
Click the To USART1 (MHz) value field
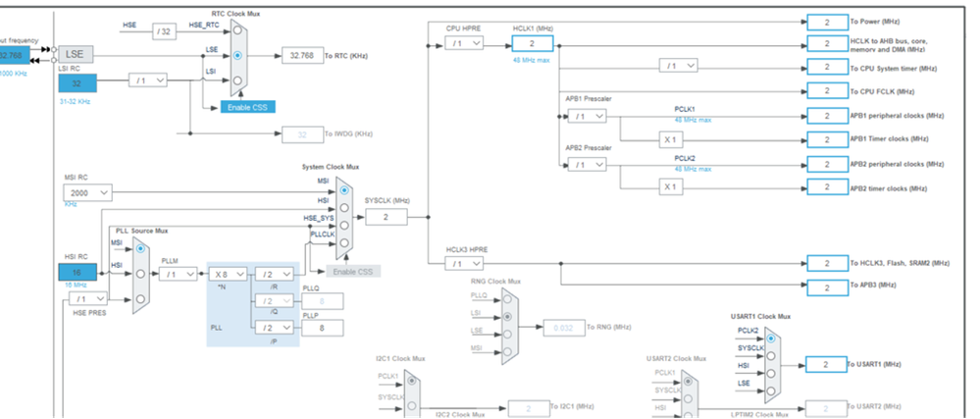(826, 365)
